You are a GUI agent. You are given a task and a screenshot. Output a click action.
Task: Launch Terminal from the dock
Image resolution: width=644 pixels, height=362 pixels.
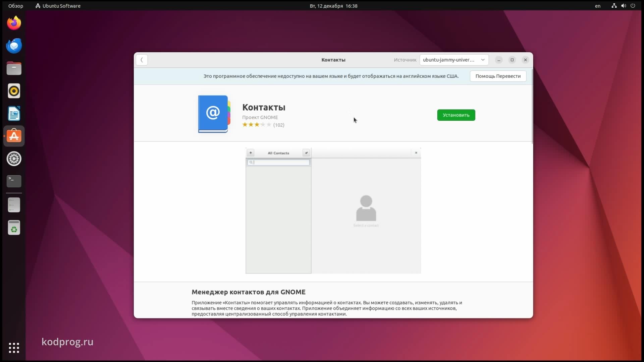coord(14,181)
